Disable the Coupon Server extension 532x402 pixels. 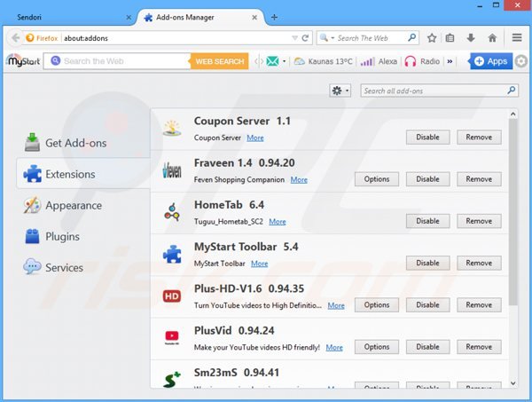pyautogui.click(x=428, y=138)
